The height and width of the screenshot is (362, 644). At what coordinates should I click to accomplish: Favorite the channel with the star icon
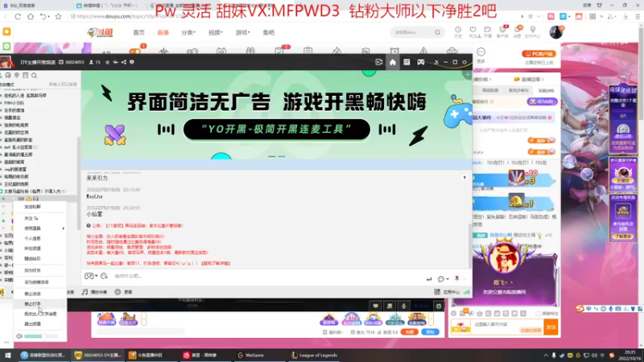pyautogui.click(x=108, y=63)
